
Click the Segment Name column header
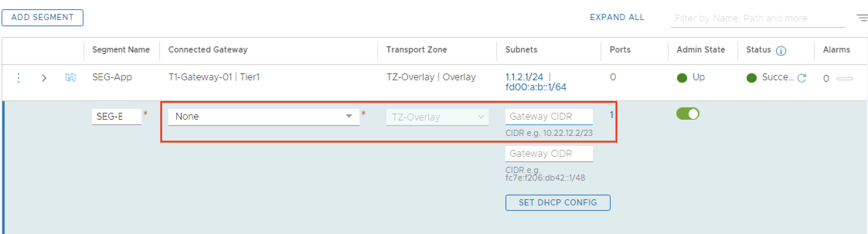coord(121,50)
